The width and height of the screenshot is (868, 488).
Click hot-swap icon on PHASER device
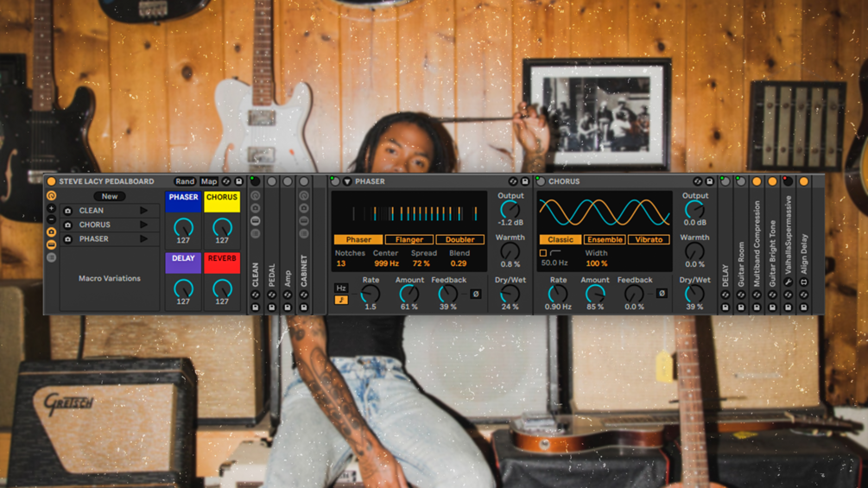[513, 181]
